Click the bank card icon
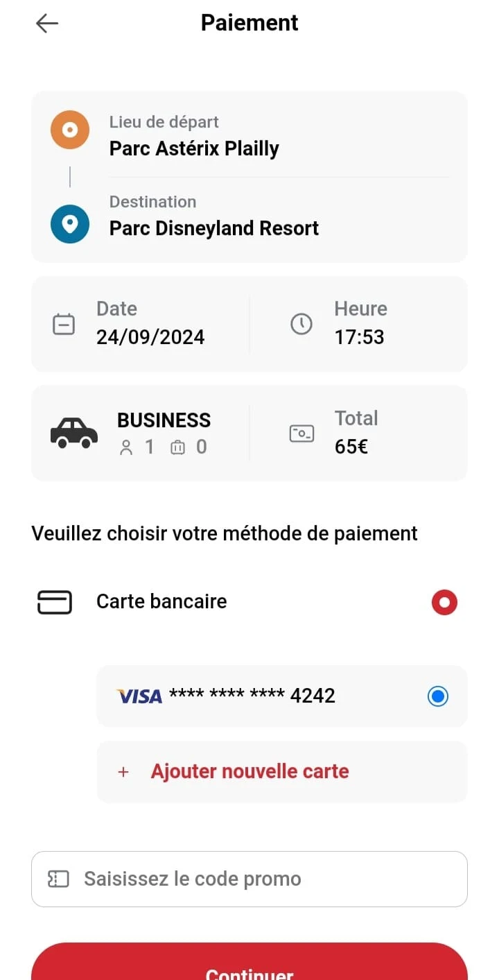This screenshot has height=980, width=499. (x=55, y=602)
